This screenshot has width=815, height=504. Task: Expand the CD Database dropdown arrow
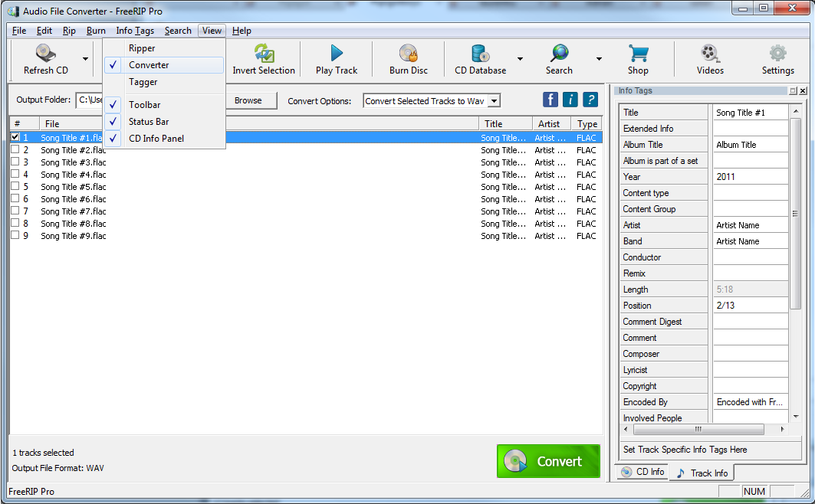click(520, 59)
